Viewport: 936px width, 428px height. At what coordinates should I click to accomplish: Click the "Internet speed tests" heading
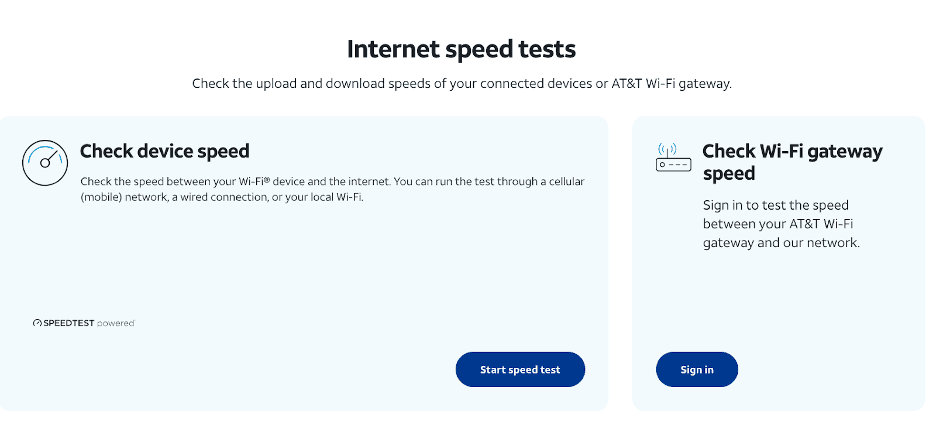coord(461,49)
